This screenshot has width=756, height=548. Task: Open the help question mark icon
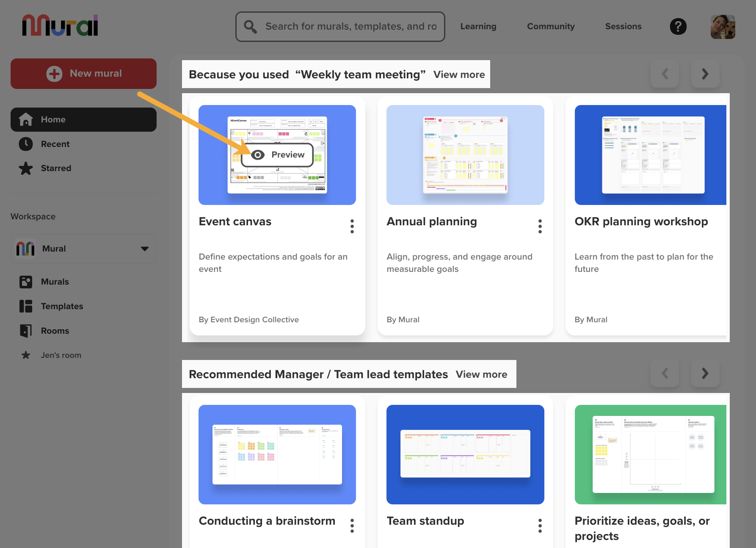click(678, 27)
